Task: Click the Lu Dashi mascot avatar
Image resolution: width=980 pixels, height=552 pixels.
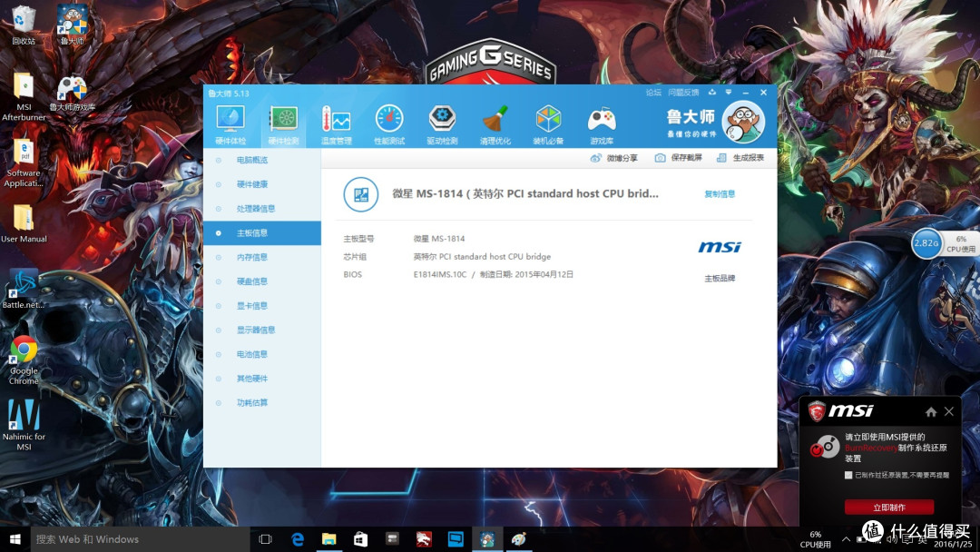Action: [x=743, y=122]
